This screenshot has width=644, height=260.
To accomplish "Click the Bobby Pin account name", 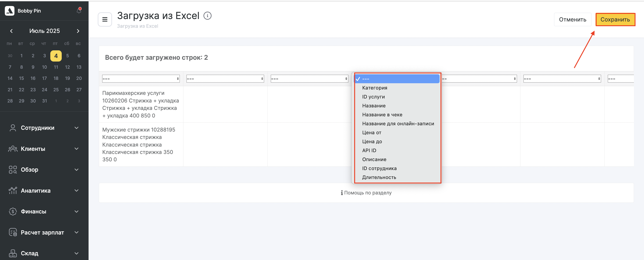I will 29,11.
